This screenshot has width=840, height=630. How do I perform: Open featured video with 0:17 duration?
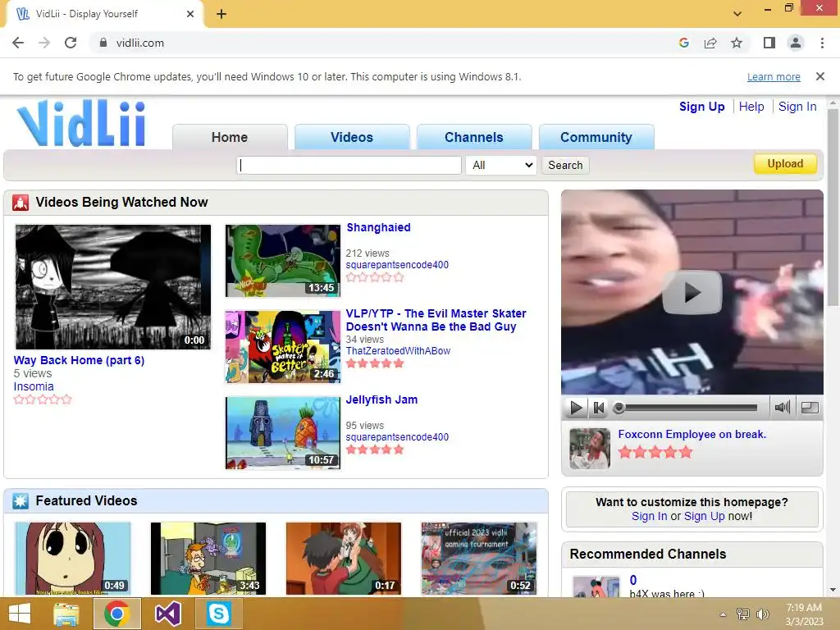pyautogui.click(x=344, y=558)
